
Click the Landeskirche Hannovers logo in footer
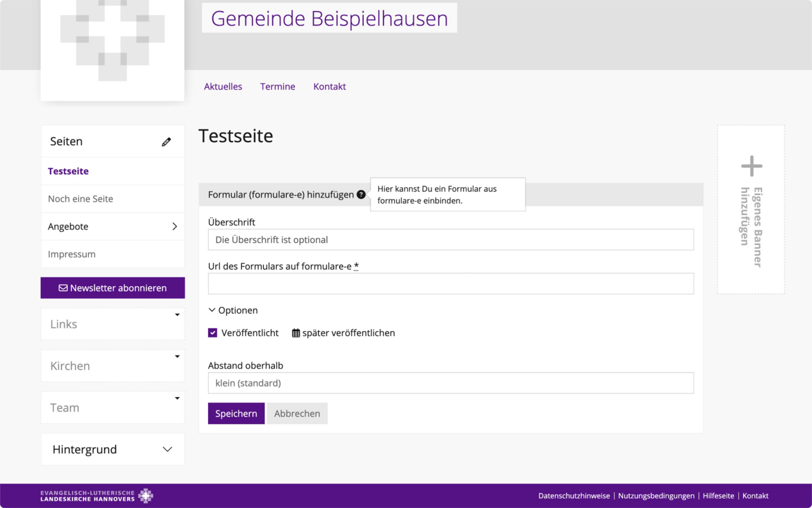[97, 496]
